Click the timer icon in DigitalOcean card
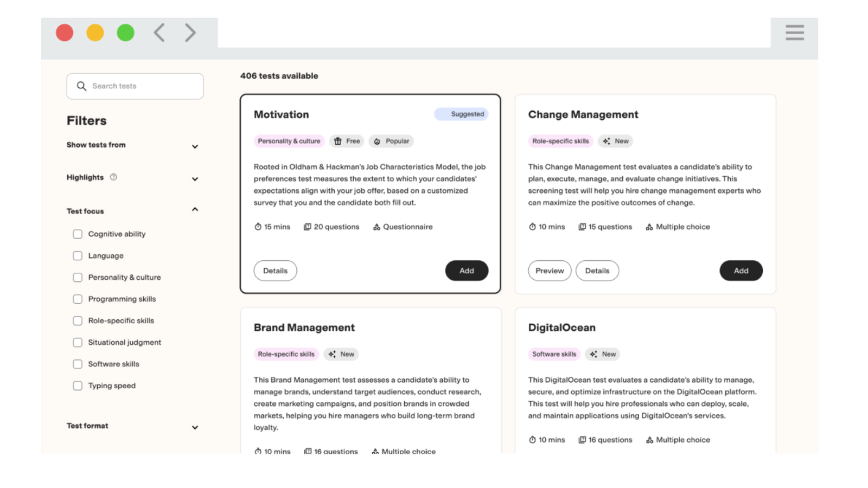 (x=533, y=440)
